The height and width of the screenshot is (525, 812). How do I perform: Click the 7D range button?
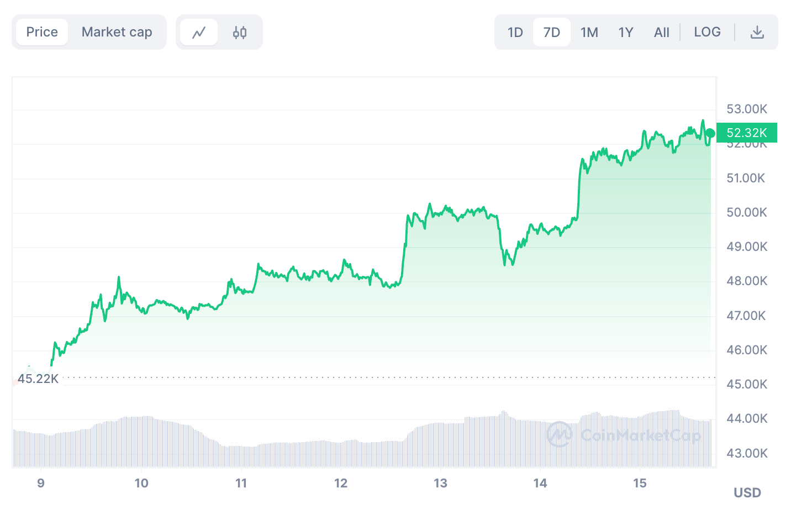tap(551, 32)
